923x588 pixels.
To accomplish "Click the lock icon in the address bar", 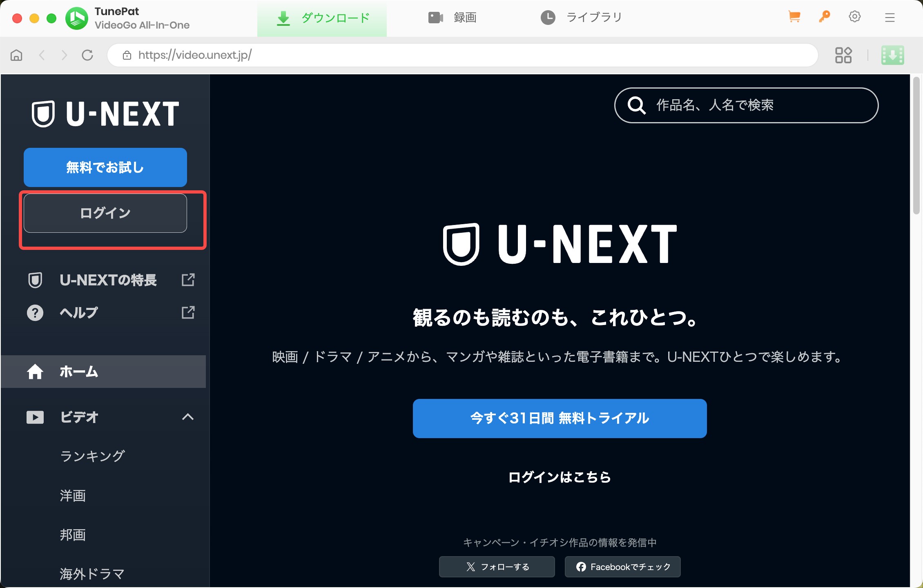I will pyautogui.click(x=127, y=55).
